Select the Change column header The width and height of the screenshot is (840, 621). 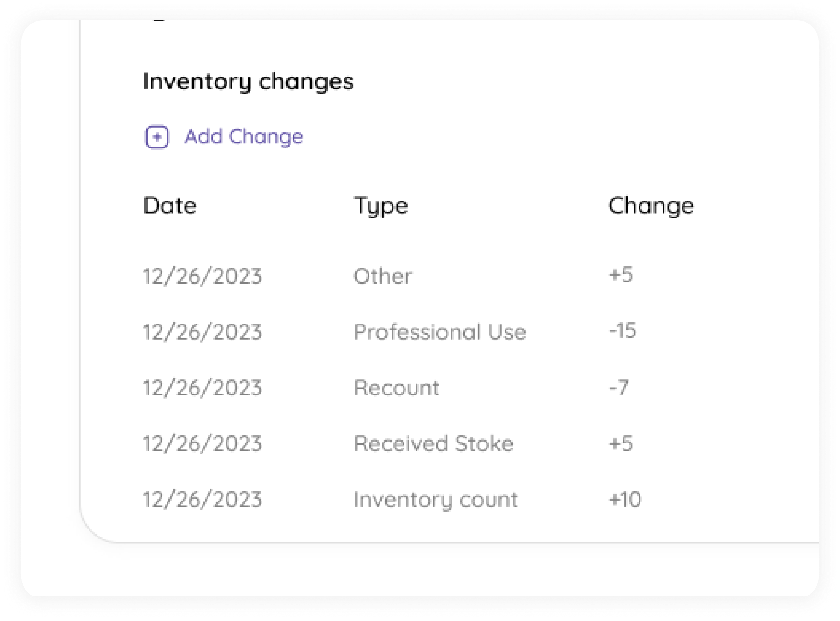(x=651, y=206)
